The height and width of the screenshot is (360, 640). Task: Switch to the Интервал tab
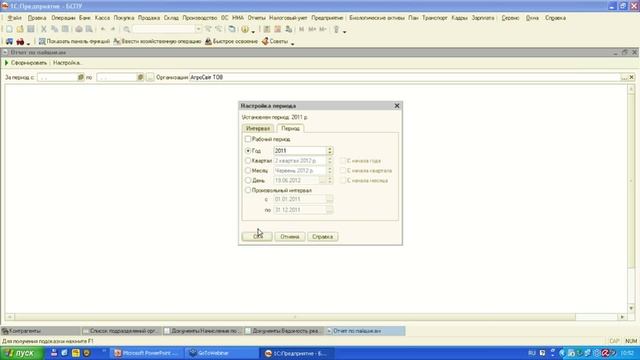click(258, 129)
